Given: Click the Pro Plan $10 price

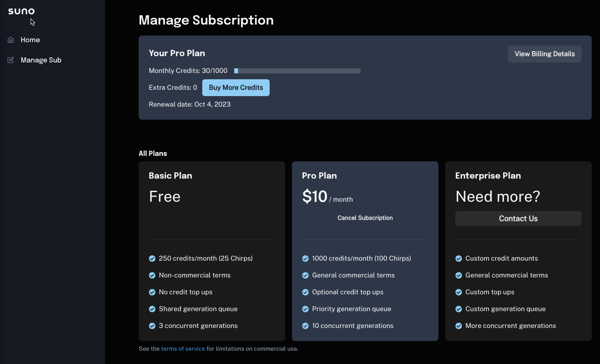Looking at the screenshot, I should [x=315, y=197].
